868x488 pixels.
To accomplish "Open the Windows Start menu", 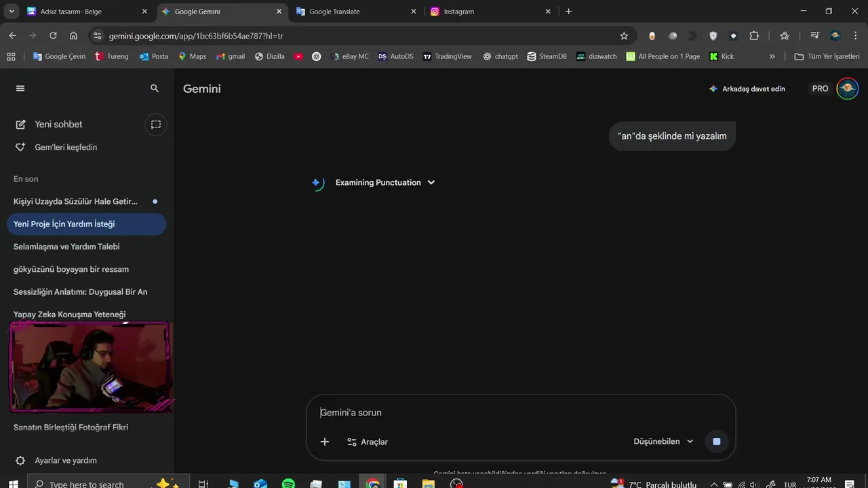I will [13, 484].
